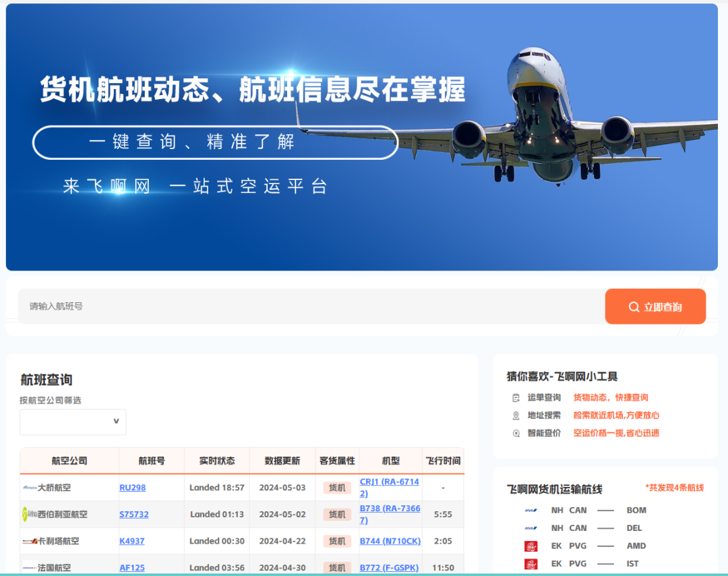
Task: Click the 共发现4条航线 notice
Action: (675, 488)
